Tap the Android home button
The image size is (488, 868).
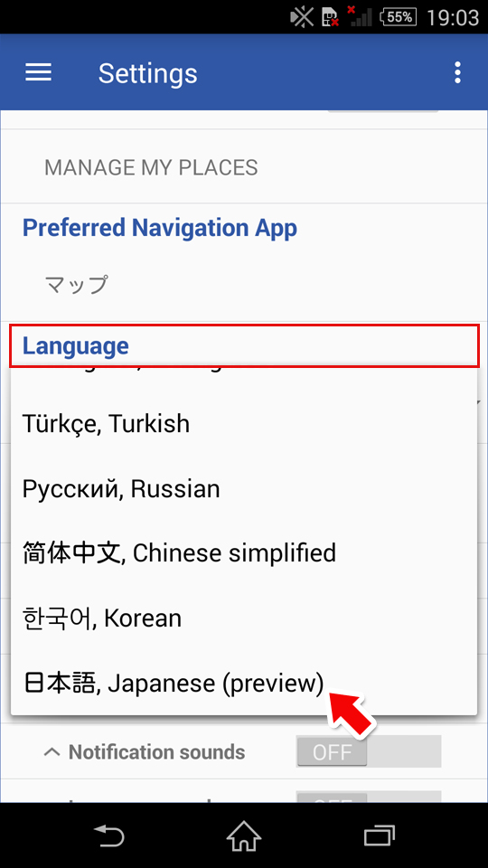pos(244,835)
